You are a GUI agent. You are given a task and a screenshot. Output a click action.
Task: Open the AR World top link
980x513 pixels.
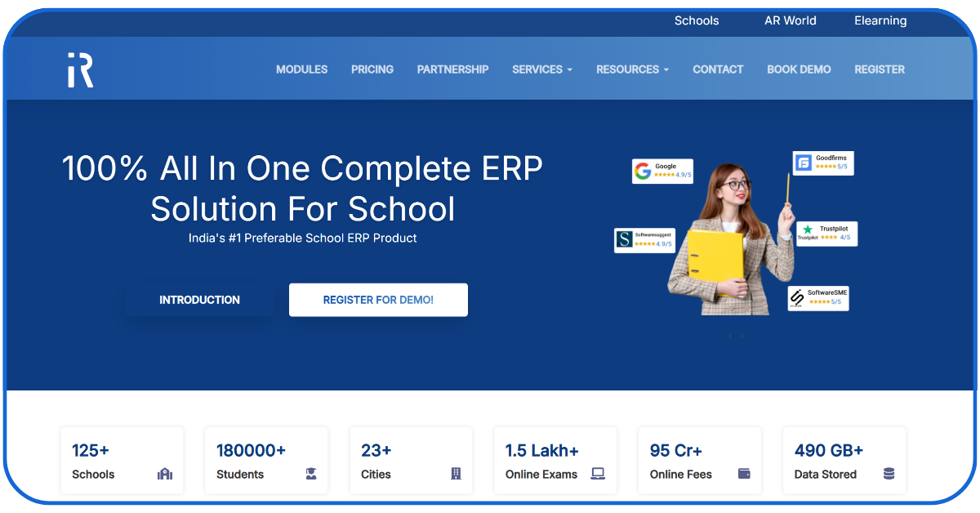point(790,20)
